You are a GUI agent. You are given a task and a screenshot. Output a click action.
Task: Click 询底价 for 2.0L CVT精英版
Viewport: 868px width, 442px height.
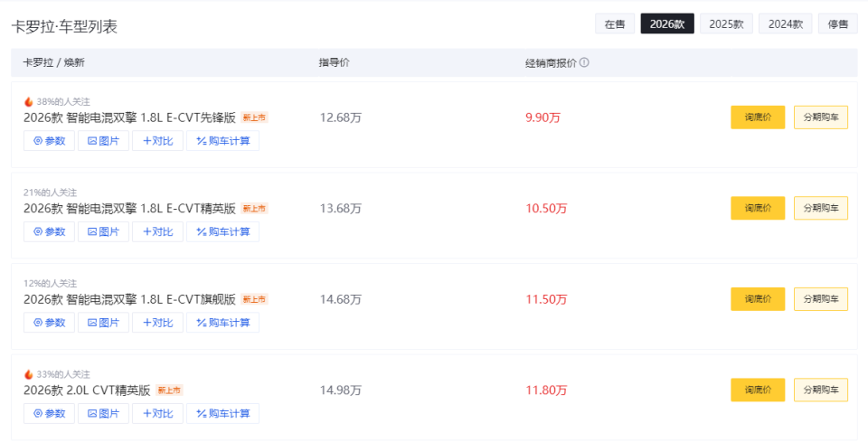758,390
